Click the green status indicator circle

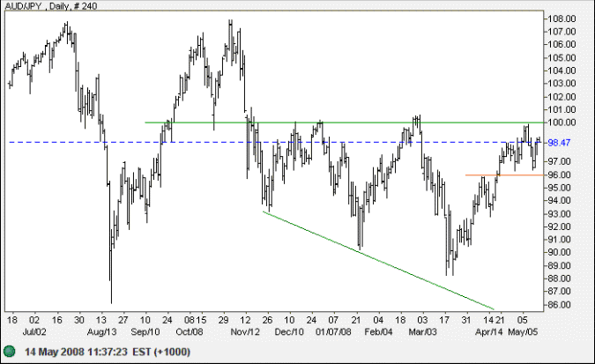click(9, 351)
